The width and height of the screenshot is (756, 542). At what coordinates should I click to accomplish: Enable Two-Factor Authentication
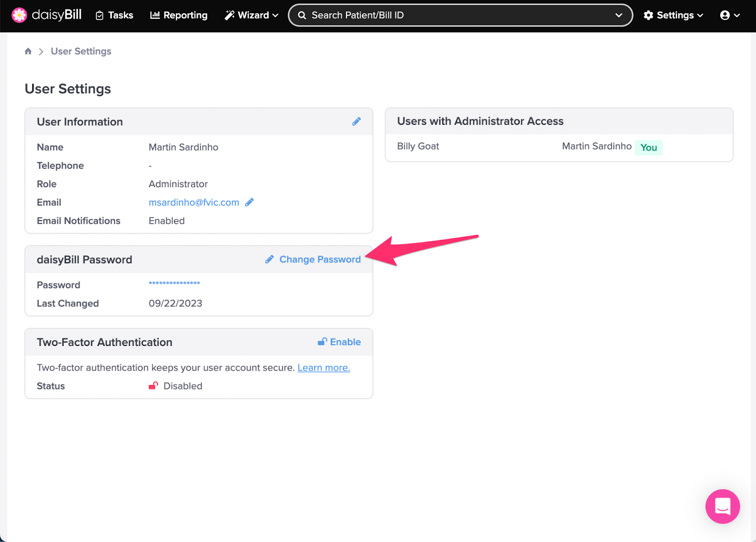[339, 342]
